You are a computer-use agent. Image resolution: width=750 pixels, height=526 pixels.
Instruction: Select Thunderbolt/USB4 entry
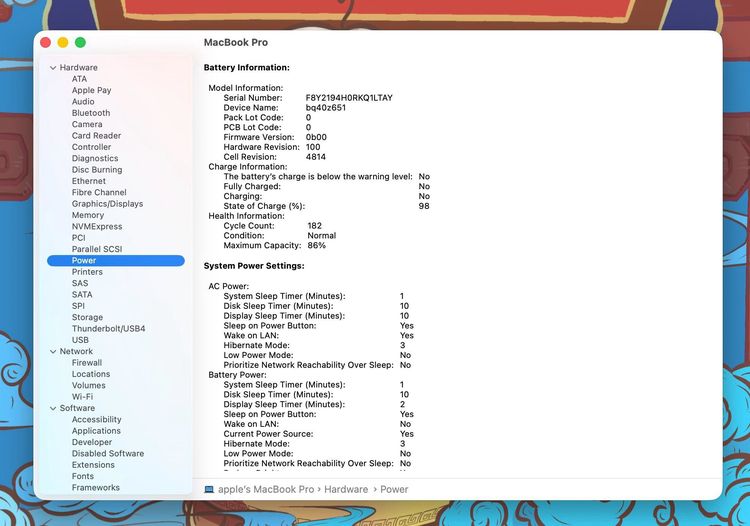pos(108,329)
